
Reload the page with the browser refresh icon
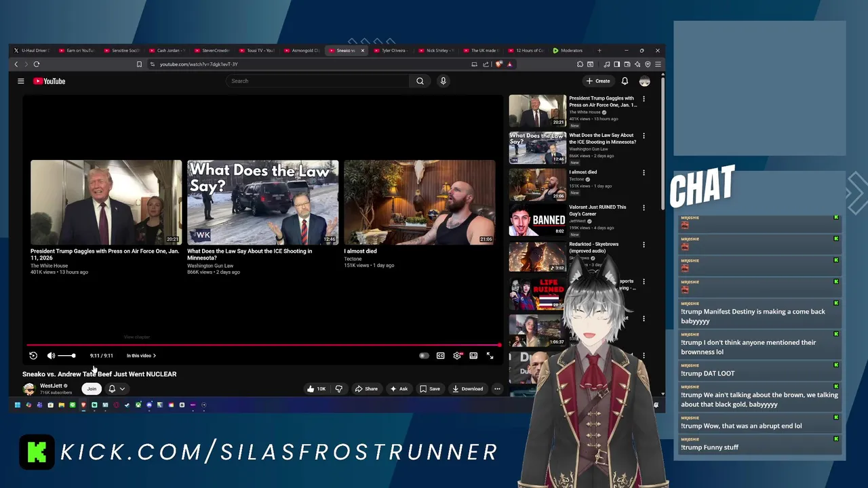37,64
